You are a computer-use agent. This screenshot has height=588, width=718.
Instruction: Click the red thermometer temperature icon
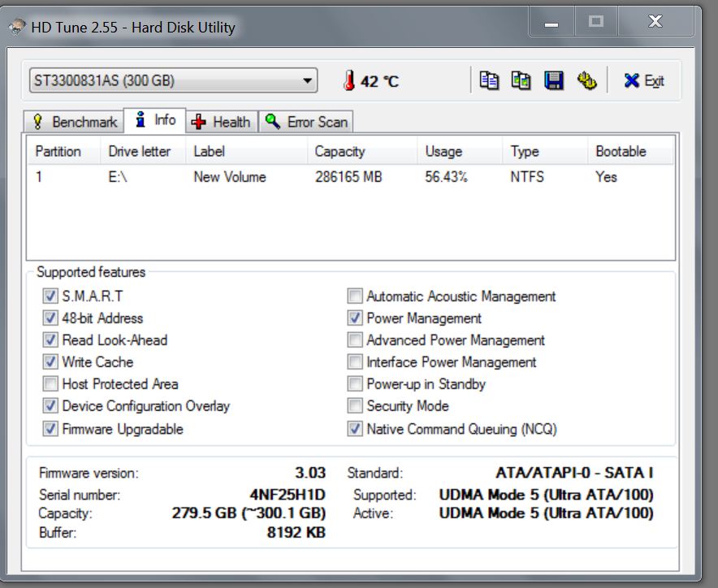[x=349, y=80]
